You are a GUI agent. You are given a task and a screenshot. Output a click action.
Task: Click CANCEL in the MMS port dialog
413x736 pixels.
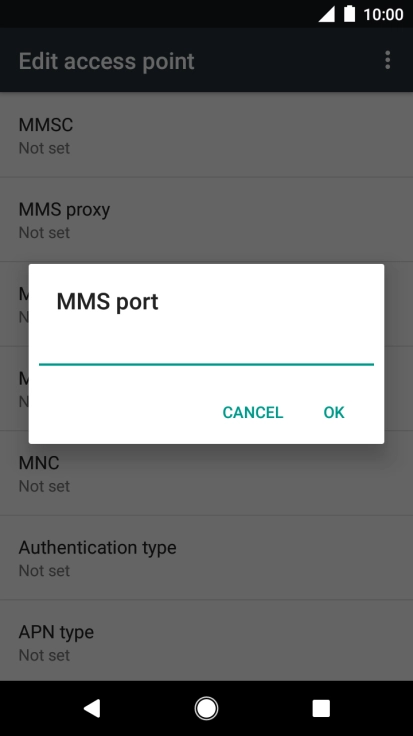pos(252,412)
